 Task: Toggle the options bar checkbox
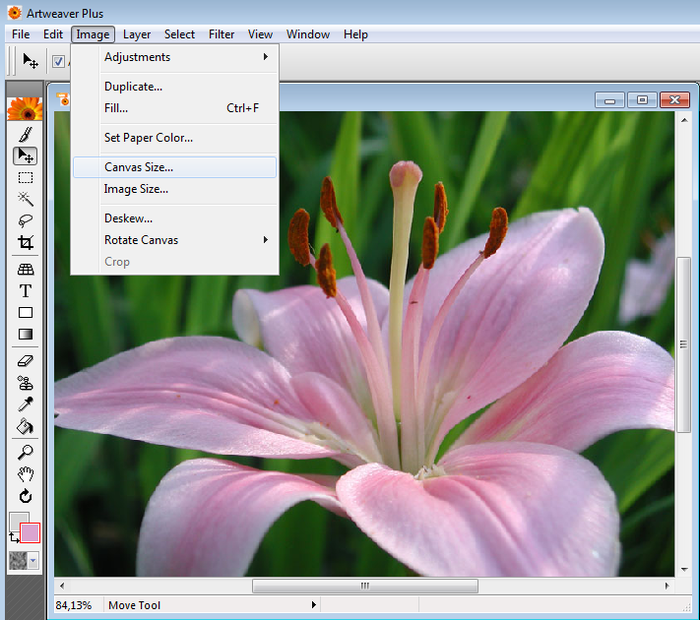58,61
